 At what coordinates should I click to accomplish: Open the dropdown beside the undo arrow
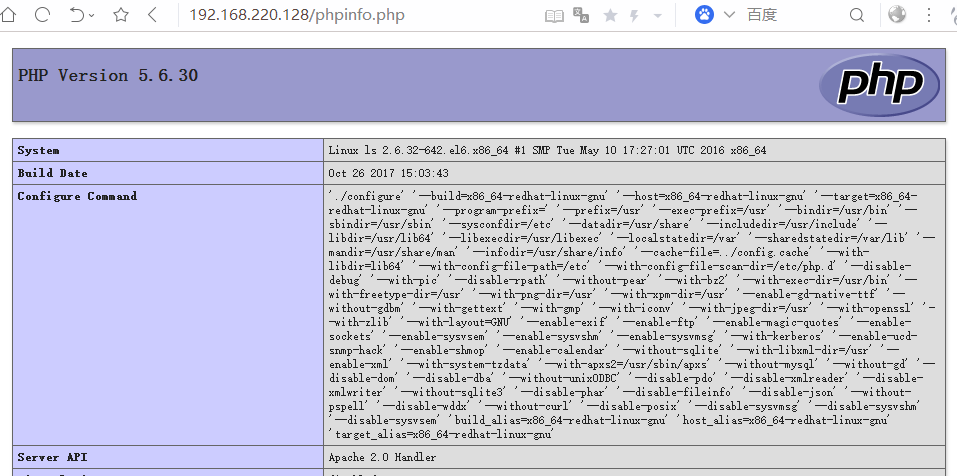[92, 16]
